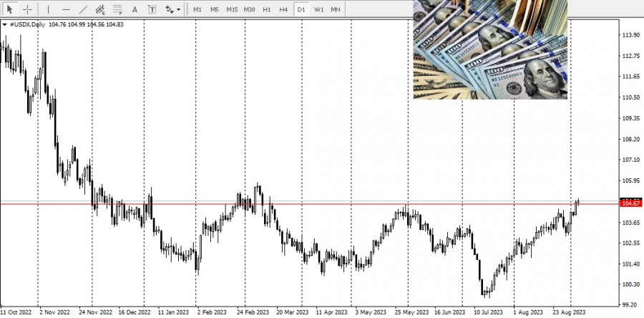The image size is (644, 318).
Task: Click the 25 May 2023 date label
Action: pos(411,312)
